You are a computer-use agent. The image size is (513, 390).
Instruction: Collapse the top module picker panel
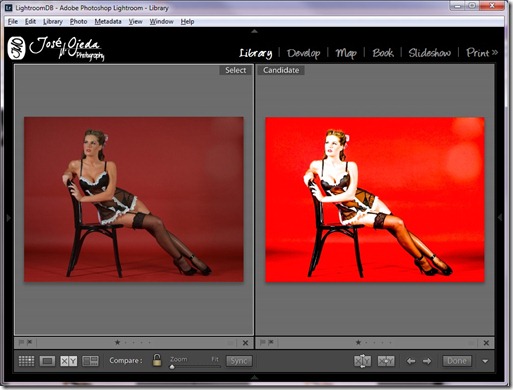(x=254, y=31)
